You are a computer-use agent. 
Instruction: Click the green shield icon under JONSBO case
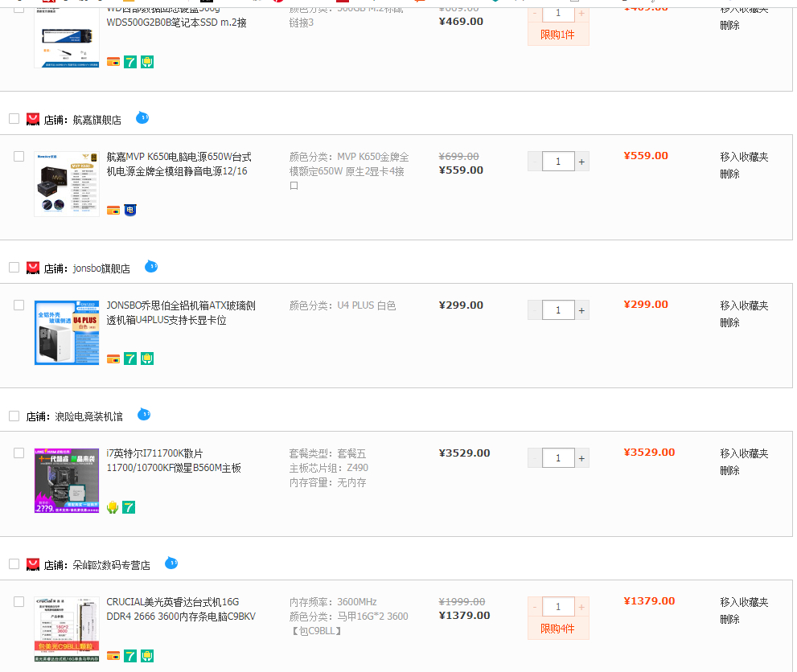point(147,359)
